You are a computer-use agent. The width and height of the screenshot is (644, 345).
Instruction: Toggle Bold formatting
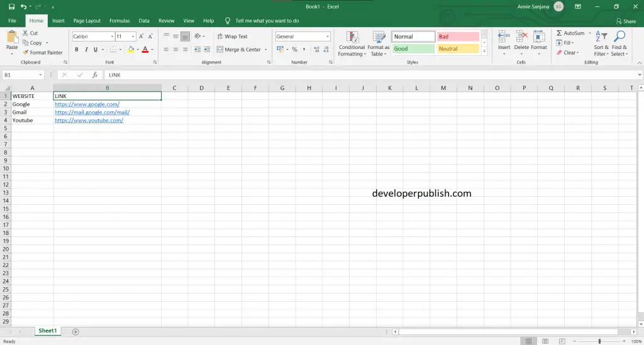coord(76,50)
